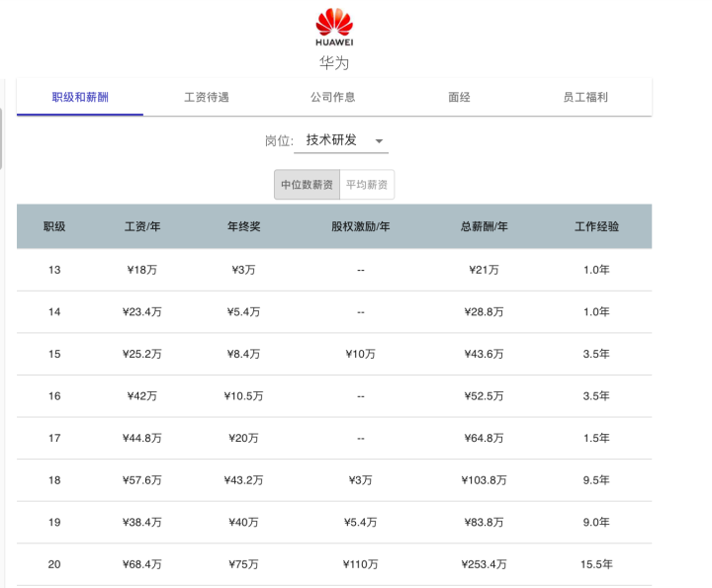Select level 13 row cell
Viewport: 712px width, 588px height.
(x=54, y=270)
